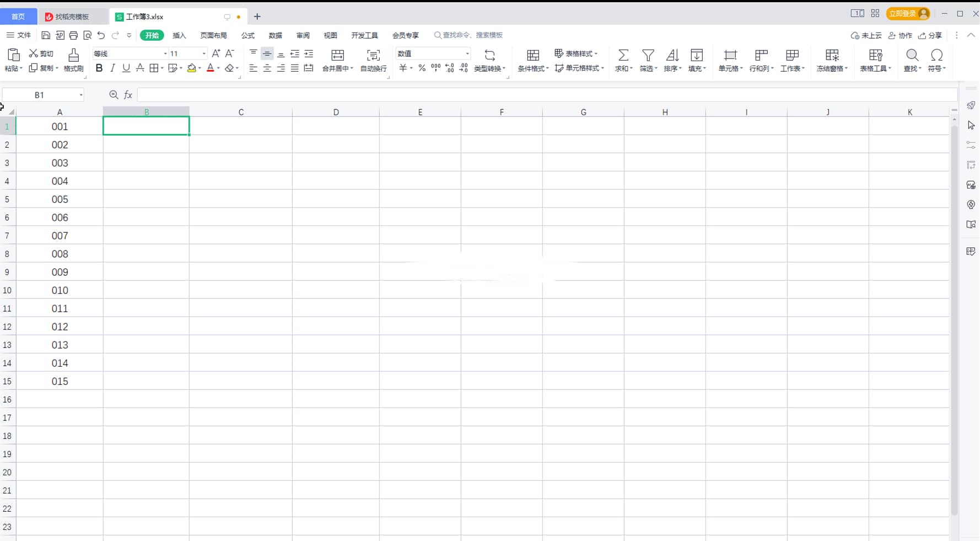Collapse the ribbon with the chevron arrow
The height and width of the screenshot is (541, 980).
(971, 35)
